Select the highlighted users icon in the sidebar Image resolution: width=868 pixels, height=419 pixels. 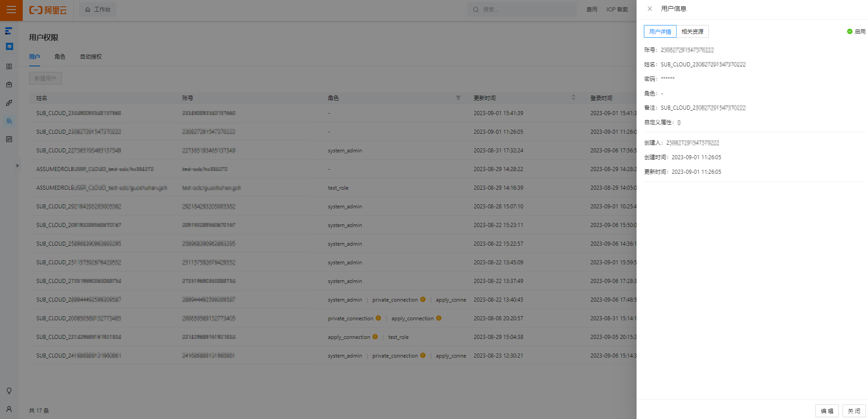[x=9, y=121]
